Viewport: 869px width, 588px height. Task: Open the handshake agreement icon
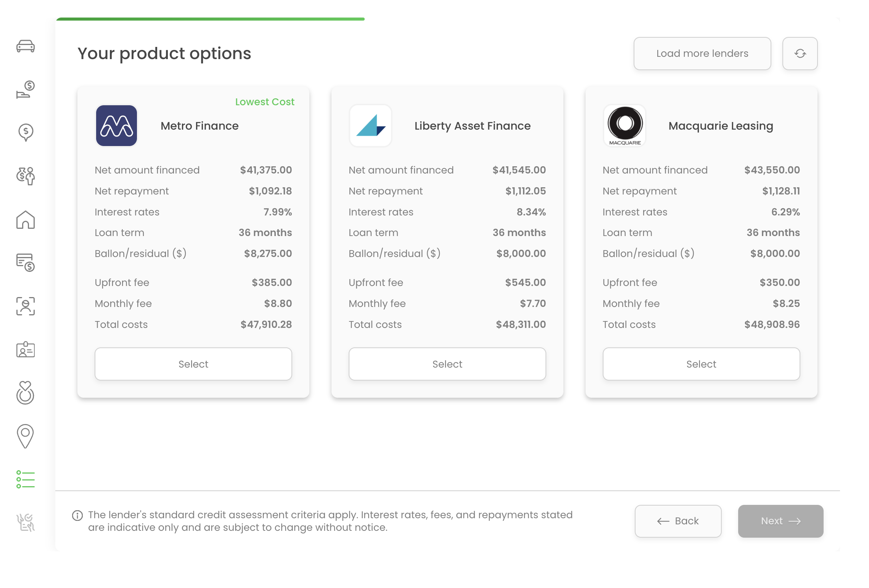[x=26, y=522]
